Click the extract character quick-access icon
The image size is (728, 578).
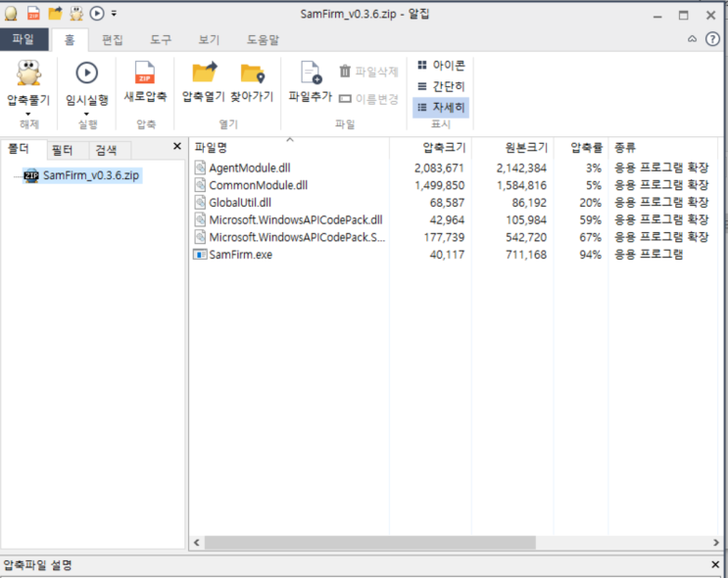(76, 14)
